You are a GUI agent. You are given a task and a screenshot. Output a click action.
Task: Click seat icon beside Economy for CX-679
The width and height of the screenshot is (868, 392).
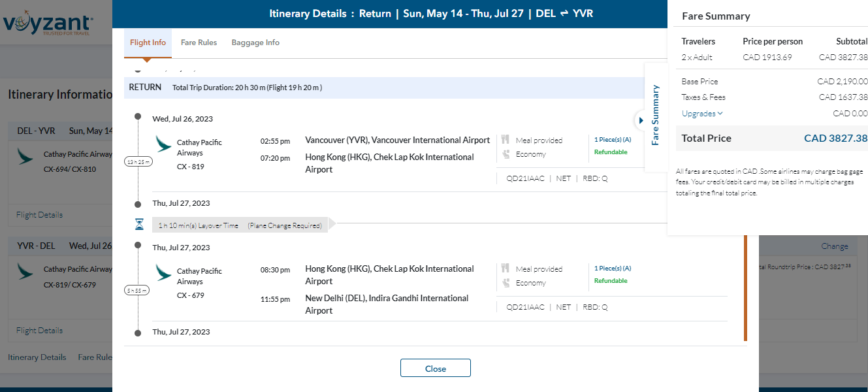506,284
